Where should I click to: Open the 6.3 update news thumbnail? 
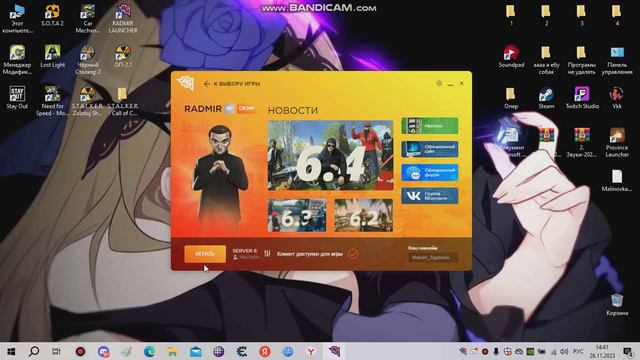[x=297, y=215]
